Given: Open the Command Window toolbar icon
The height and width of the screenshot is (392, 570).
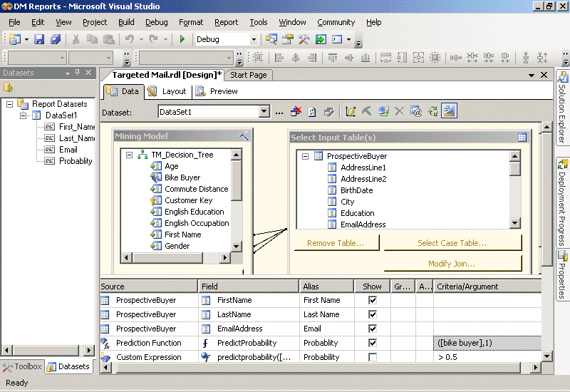Looking at the screenshot, I should point(337,39).
